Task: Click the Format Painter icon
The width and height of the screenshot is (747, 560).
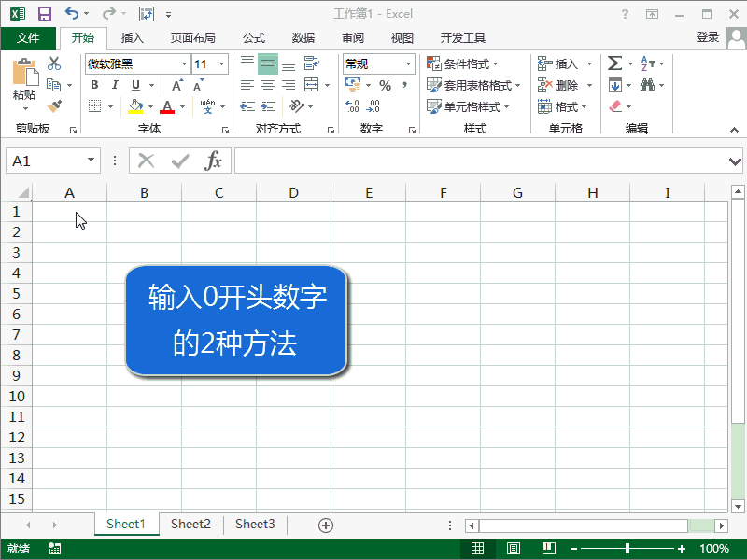Action: click(54, 105)
